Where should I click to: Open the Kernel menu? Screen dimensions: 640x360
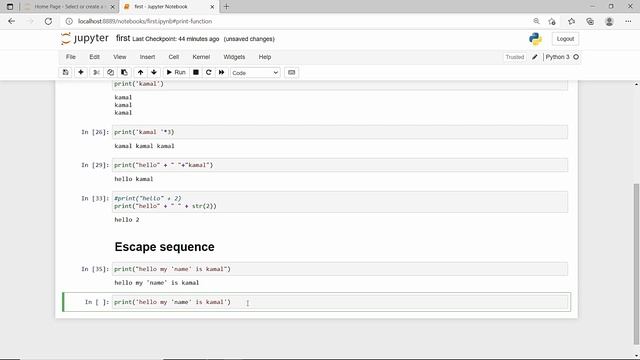(x=201, y=57)
